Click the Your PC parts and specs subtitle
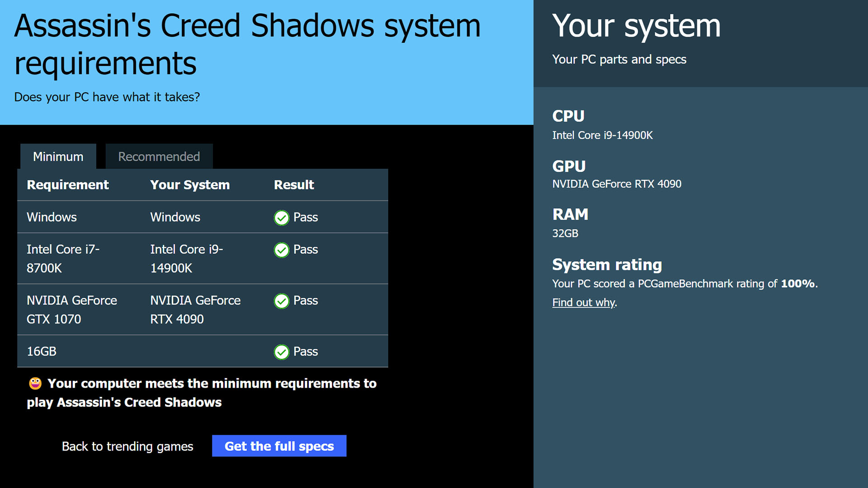Screen dimensions: 868x488 (619, 59)
